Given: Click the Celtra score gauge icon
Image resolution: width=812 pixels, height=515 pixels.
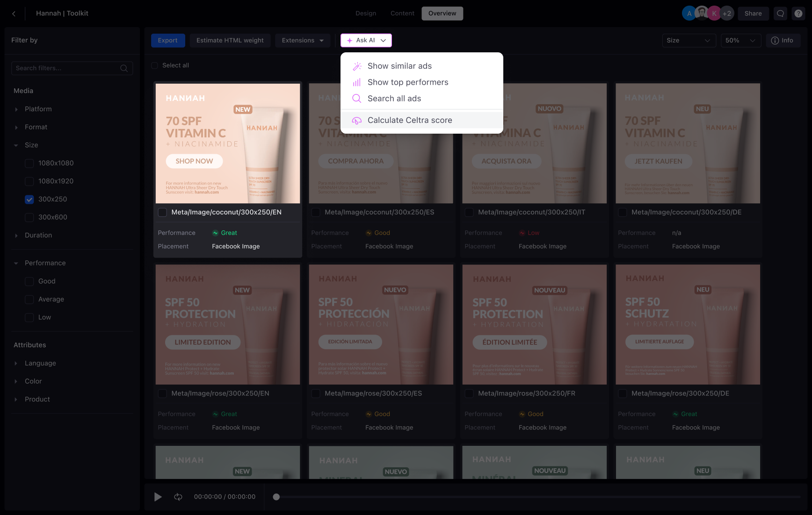Looking at the screenshot, I should click(357, 121).
